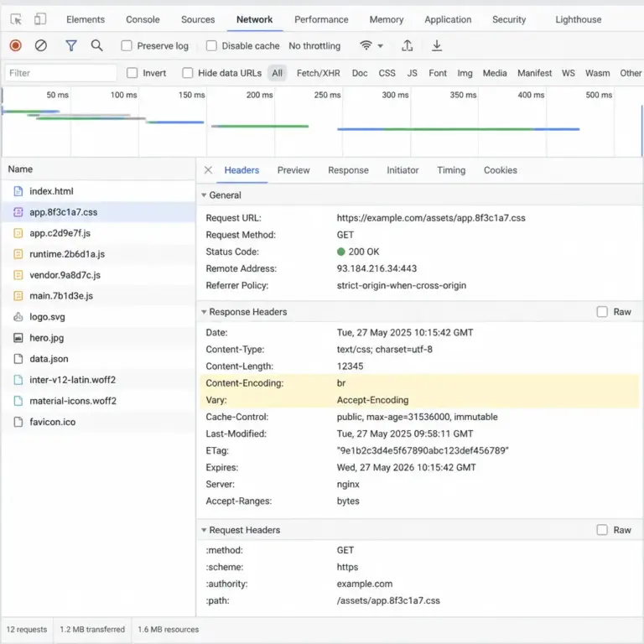Open the Performance panel tab
Viewport: 644px width, 644px height.
point(321,20)
